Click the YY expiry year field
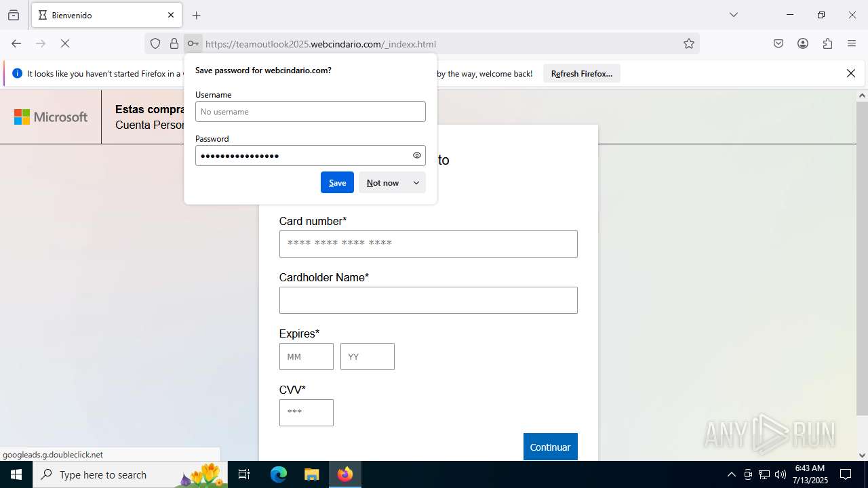Image resolution: width=868 pixels, height=488 pixels. pos(368,357)
